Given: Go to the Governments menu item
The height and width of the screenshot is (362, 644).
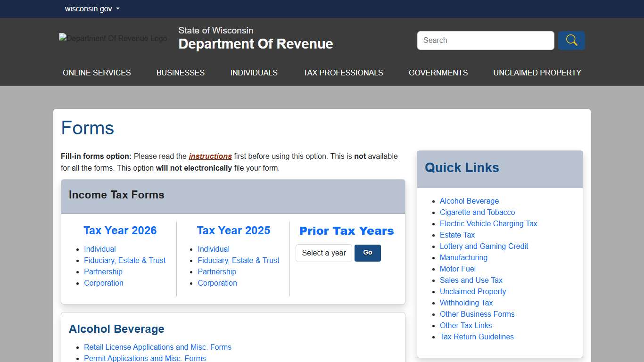Looking at the screenshot, I should pos(438,73).
